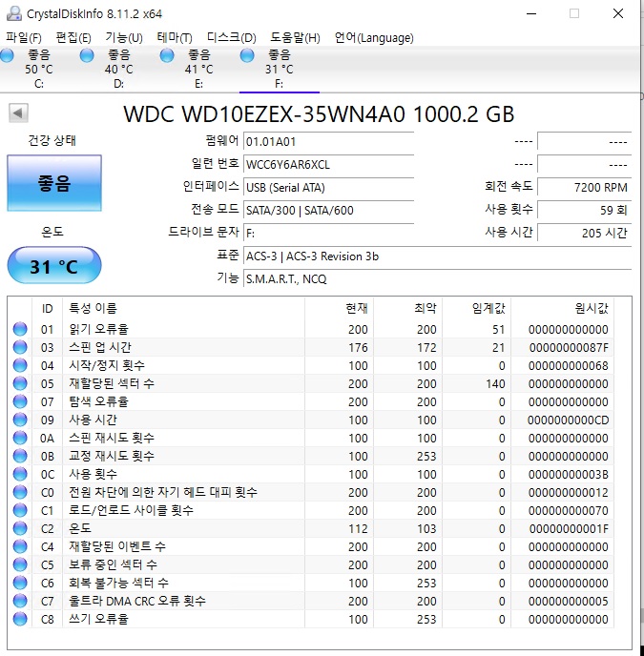The image size is (644, 656).
Task: Click the features field S.M.A.R.T., NCQ
Action: tap(437, 278)
